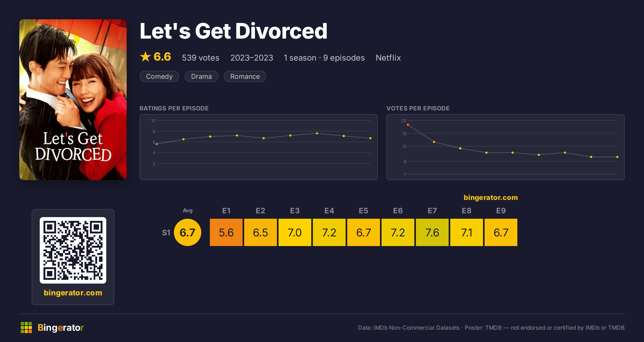This screenshot has width=644, height=342.
Task: Click the E3 rating tile 7.0
Action: pos(295,232)
